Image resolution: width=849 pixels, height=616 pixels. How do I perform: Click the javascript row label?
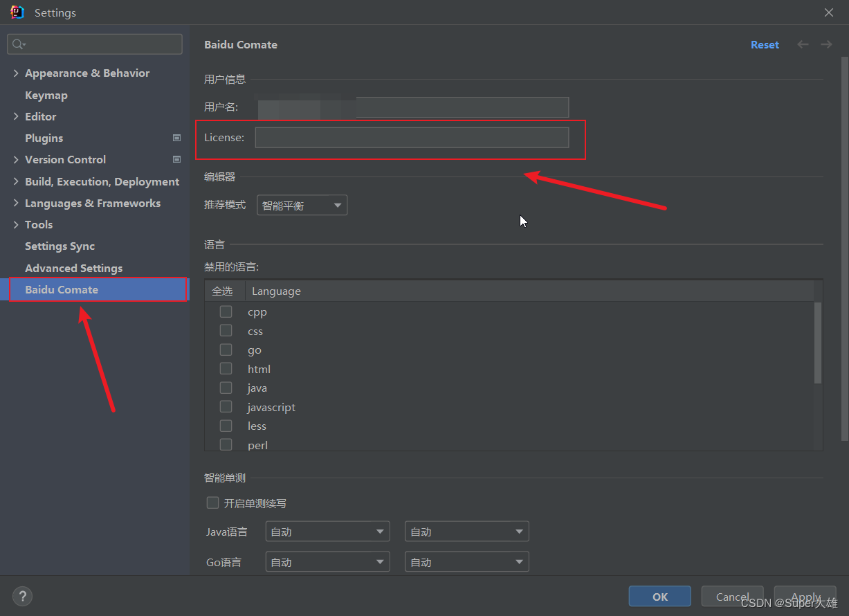[271, 407]
